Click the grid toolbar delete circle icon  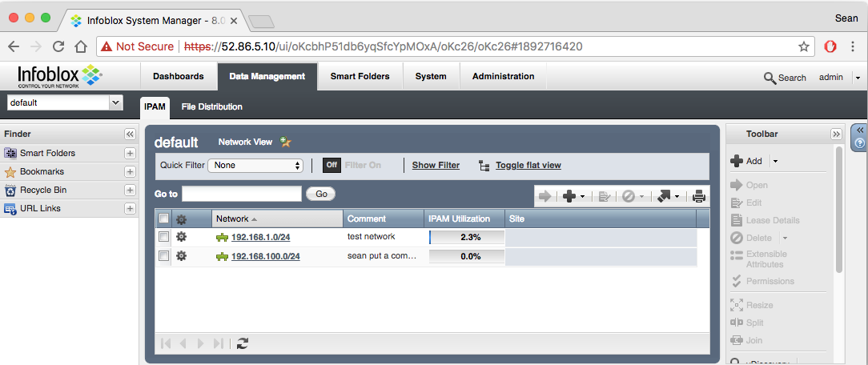629,196
